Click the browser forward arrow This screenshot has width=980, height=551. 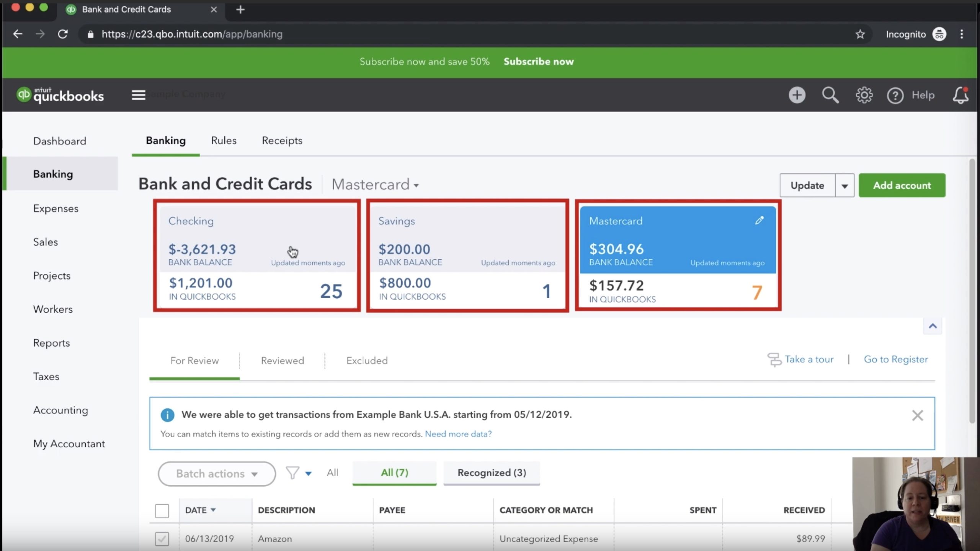40,34
